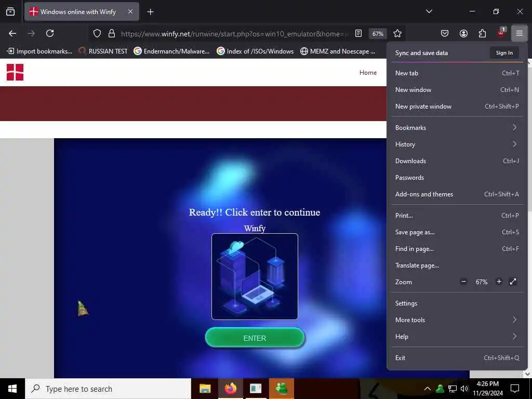Click the Type here to search box
The height and width of the screenshot is (399, 532).
pyautogui.click(x=108, y=389)
